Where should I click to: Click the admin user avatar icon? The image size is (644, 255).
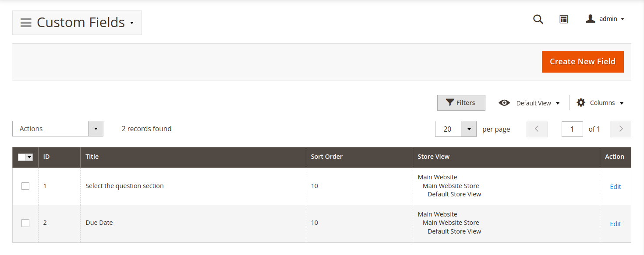point(591,18)
